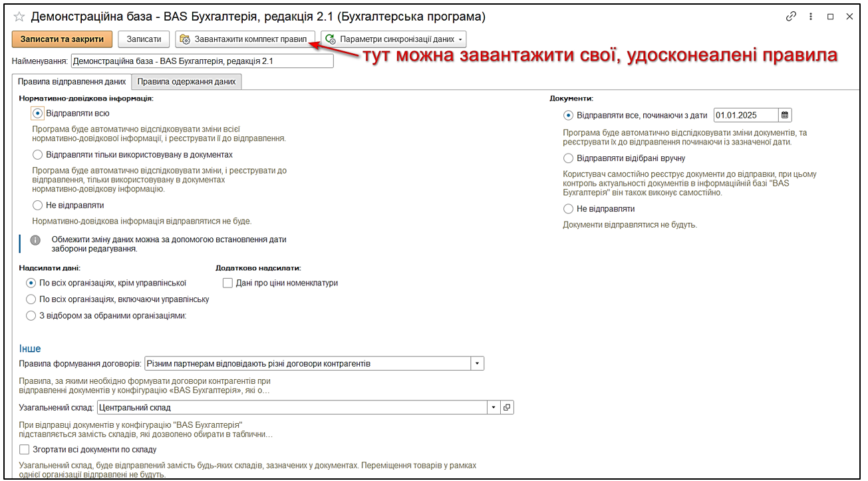This screenshot has width=868, height=481.
Task: Open the Центральний склад record with the open-form icon
Action: click(507, 407)
